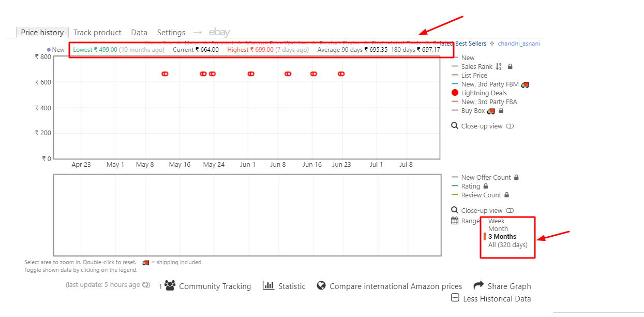Click the Best Sellers link
The image size is (644, 317).
pos(470,44)
